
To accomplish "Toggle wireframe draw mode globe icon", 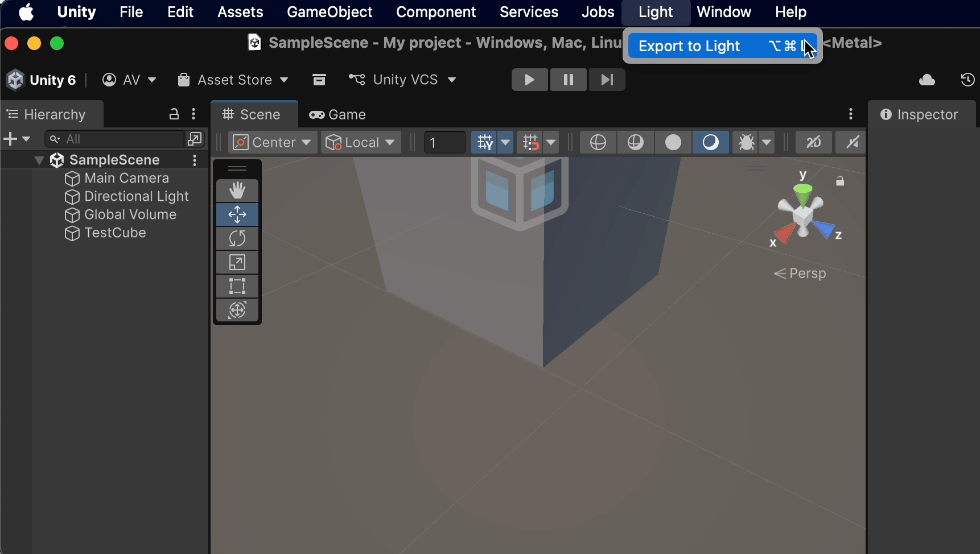I will [598, 142].
